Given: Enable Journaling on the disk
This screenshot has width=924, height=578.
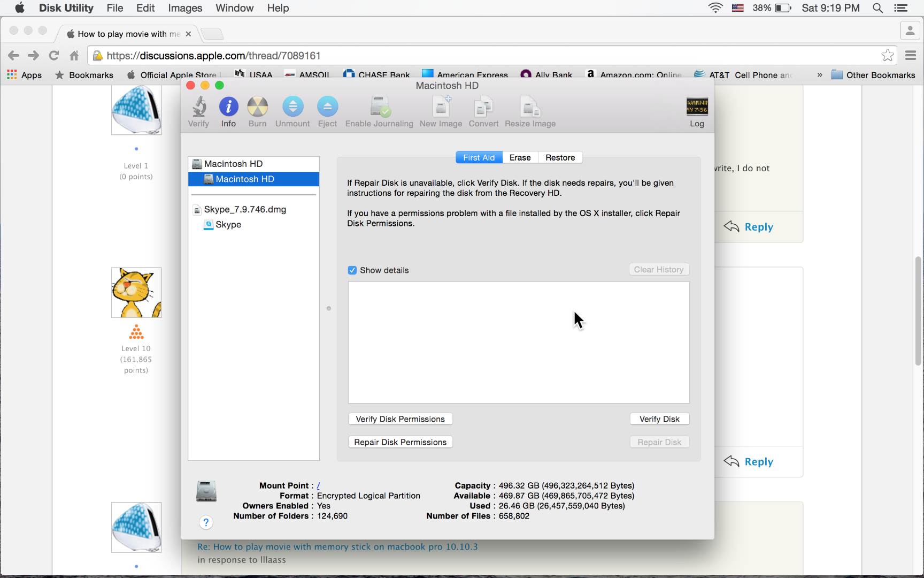Looking at the screenshot, I should click(379, 110).
